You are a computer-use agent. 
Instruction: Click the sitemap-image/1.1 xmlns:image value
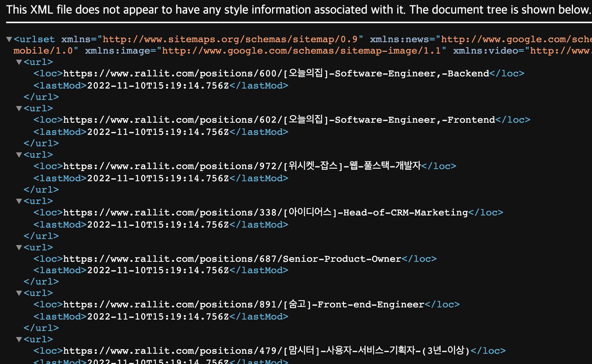point(302,51)
